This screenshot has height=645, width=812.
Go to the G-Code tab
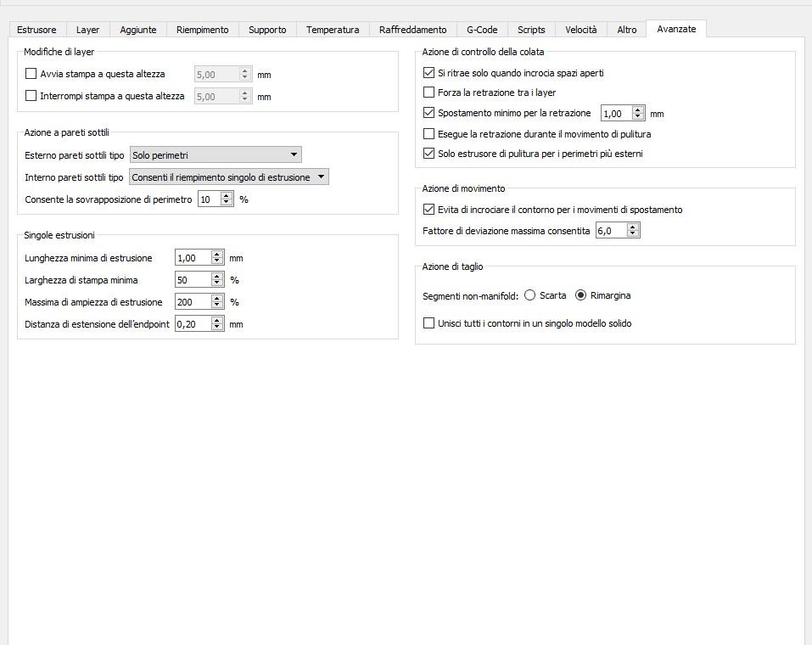coord(482,30)
